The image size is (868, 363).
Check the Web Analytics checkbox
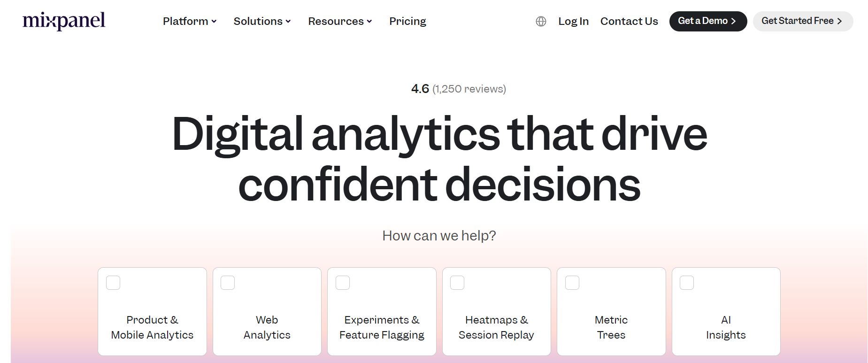click(228, 283)
